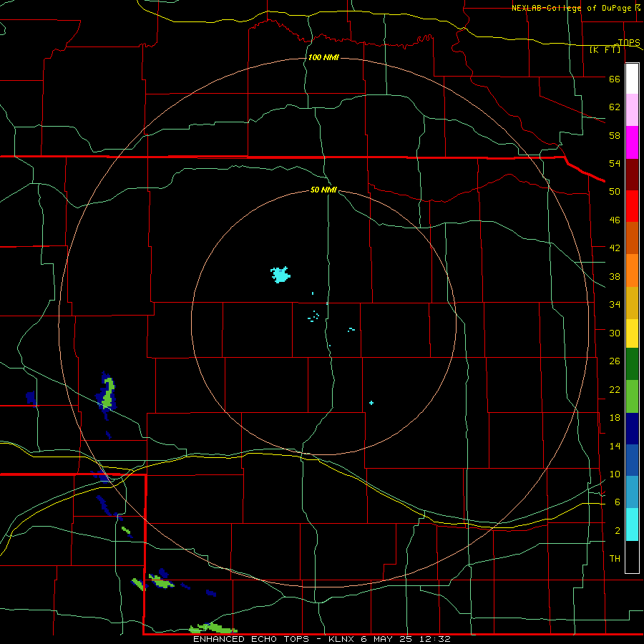The image size is (644, 644).
Task: Click the 'TOPS' legend heading
Action: click(x=629, y=42)
